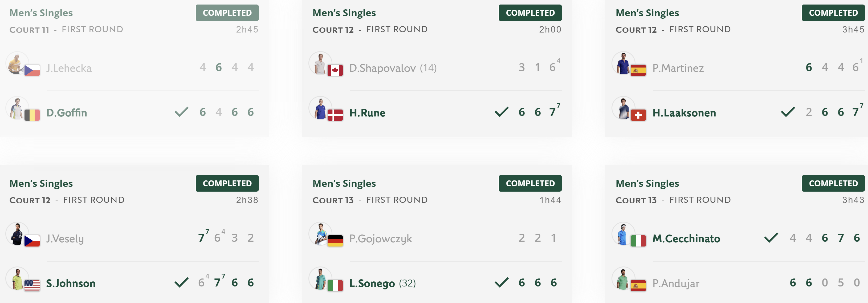Image resolution: width=868 pixels, height=303 pixels.
Task: Click the L.Sonego (32) player name
Action: coord(382,284)
